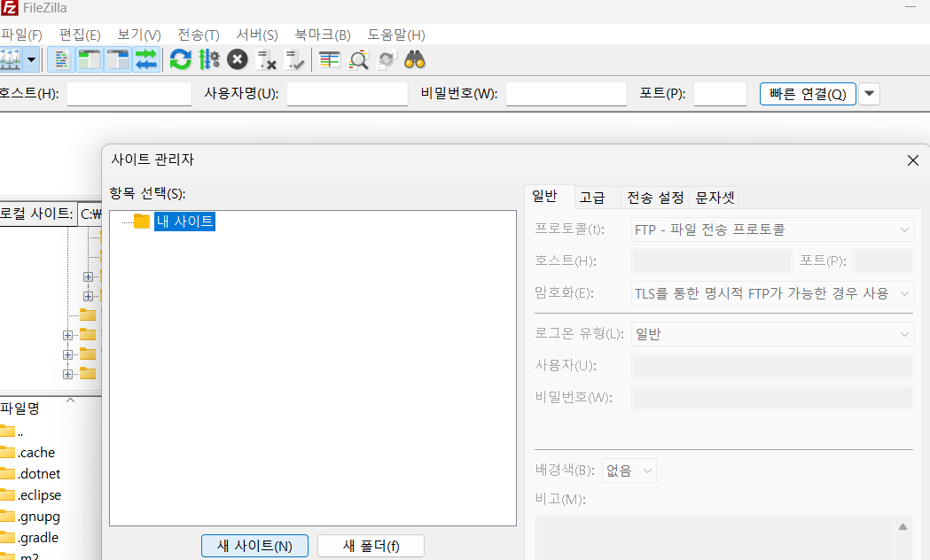The width and height of the screenshot is (930, 560).
Task: Close the 사이트 관리자 dialog
Action: tap(913, 160)
